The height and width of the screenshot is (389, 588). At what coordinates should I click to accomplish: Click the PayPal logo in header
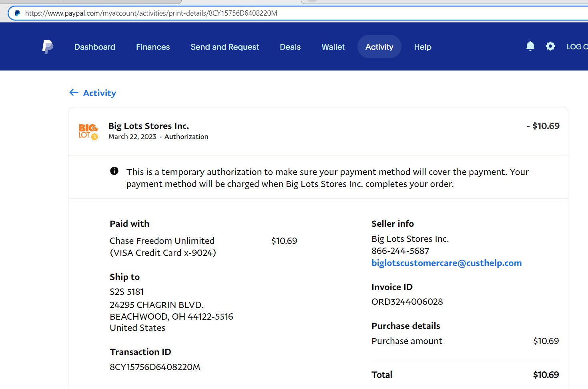[48, 47]
